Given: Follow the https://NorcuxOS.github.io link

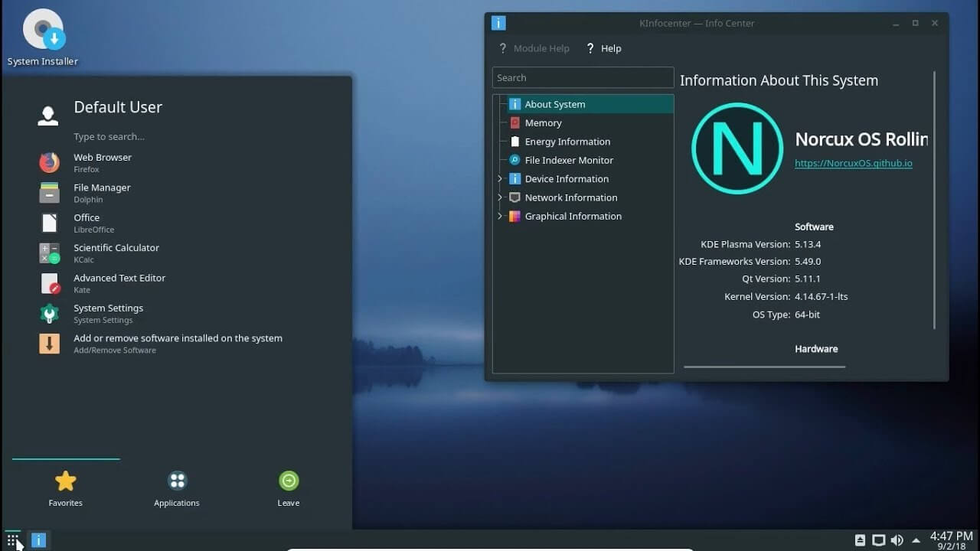Looking at the screenshot, I should click(854, 163).
